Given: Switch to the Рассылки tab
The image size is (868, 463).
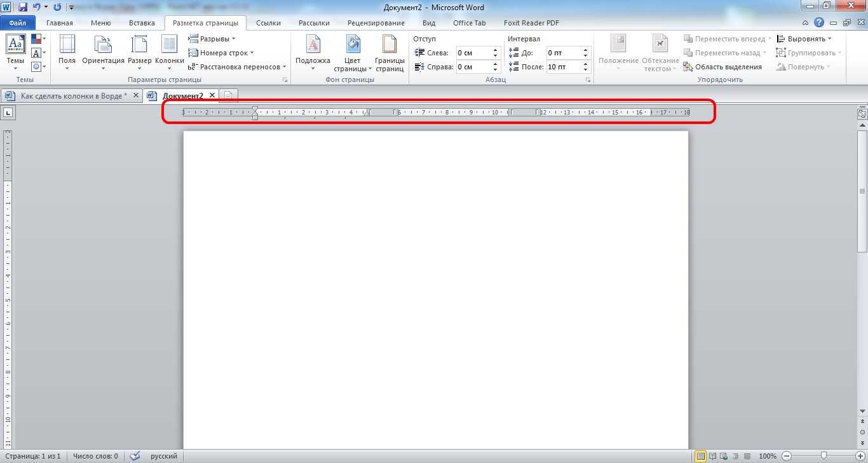Looking at the screenshot, I should (x=315, y=23).
